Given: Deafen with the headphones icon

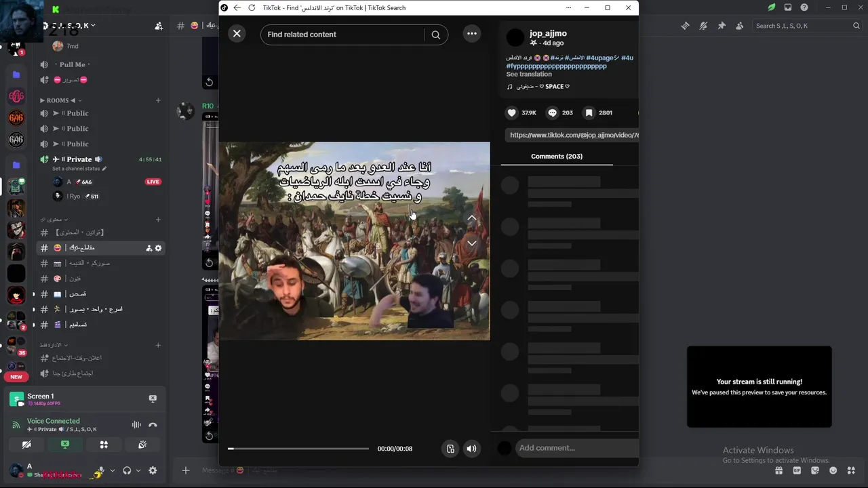Looking at the screenshot, I should click(x=127, y=470).
